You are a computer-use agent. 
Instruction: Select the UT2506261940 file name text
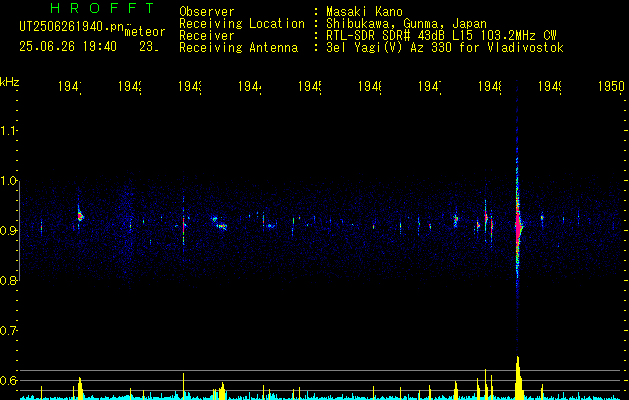point(72,27)
